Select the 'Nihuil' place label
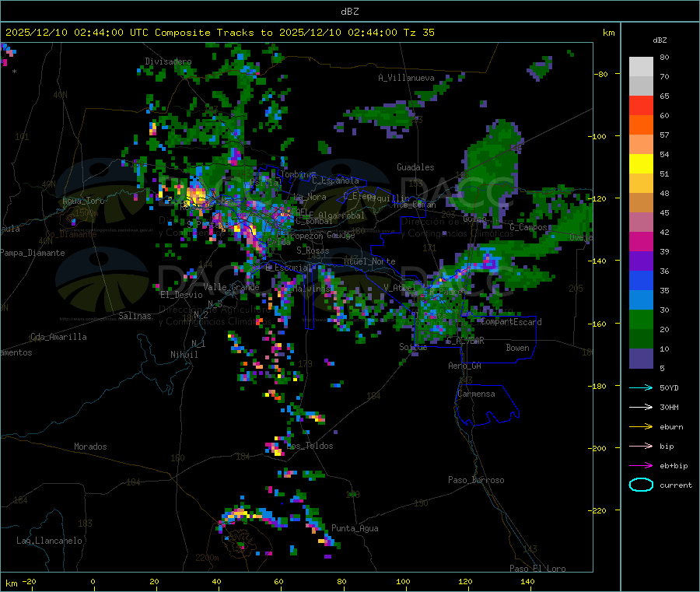The height and width of the screenshot is (592, 700). pos(184,355)
